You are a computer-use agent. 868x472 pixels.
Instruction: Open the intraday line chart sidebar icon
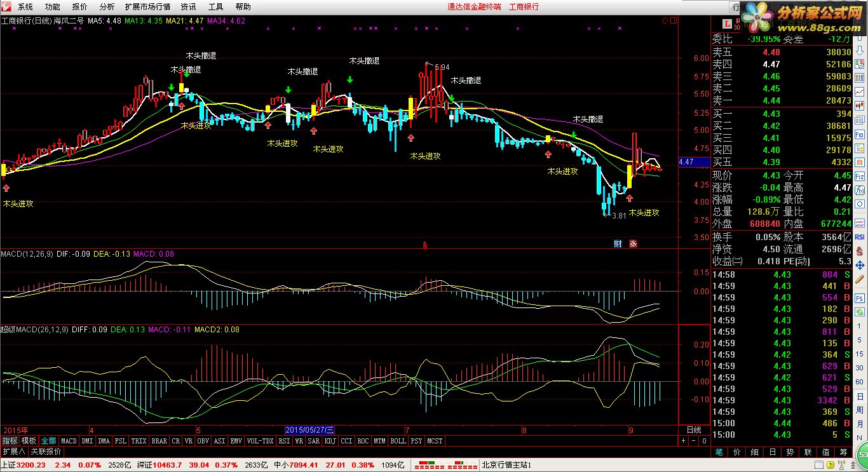[x=860, y=91]
